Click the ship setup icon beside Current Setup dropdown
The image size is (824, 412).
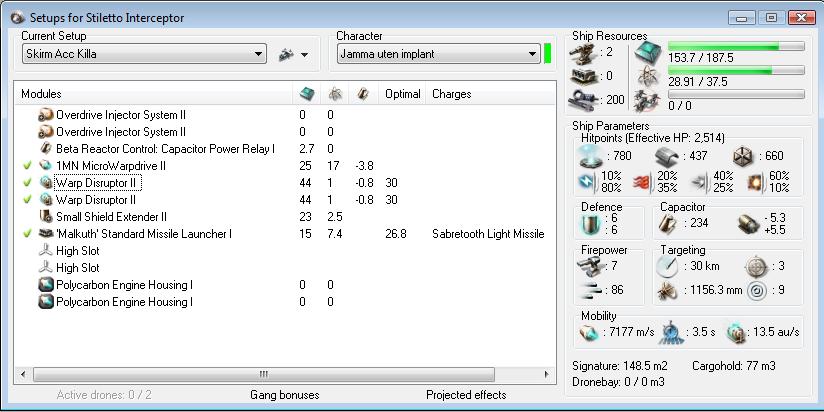click(286, 54)
